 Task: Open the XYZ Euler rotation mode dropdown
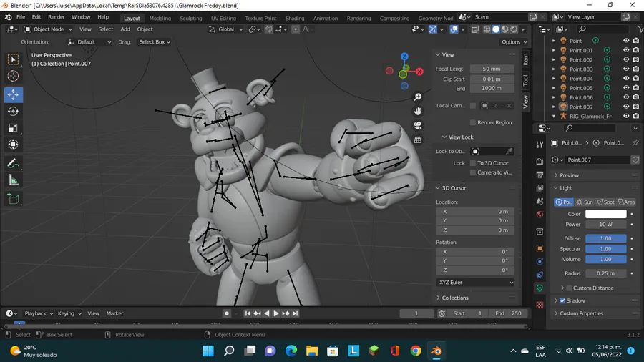click(475, 283)
